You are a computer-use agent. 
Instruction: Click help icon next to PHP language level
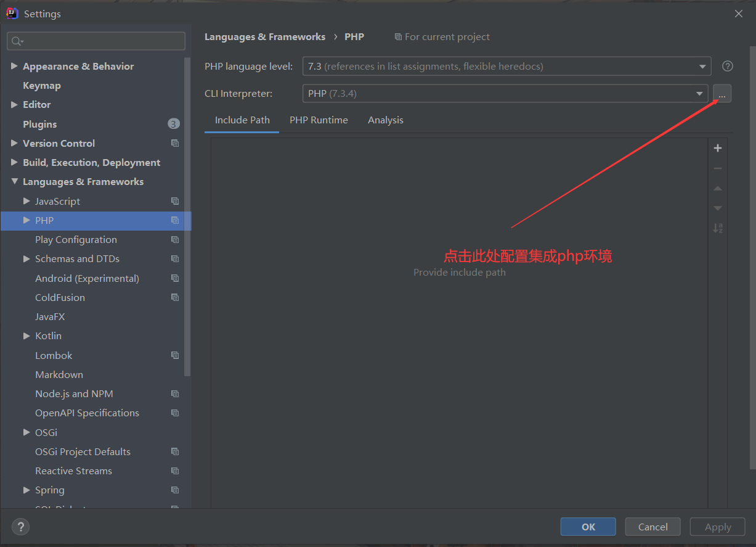[728, 66]
